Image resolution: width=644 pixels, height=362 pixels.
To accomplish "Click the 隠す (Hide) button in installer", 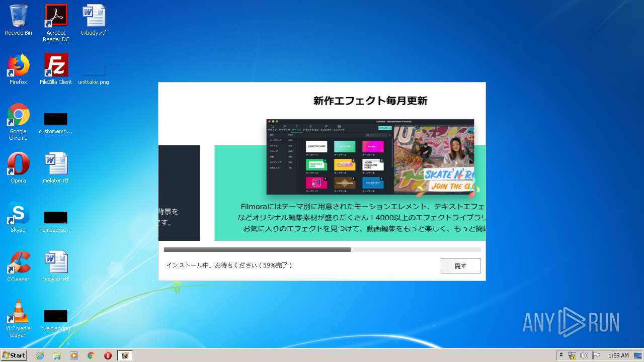I will [460, 266].
